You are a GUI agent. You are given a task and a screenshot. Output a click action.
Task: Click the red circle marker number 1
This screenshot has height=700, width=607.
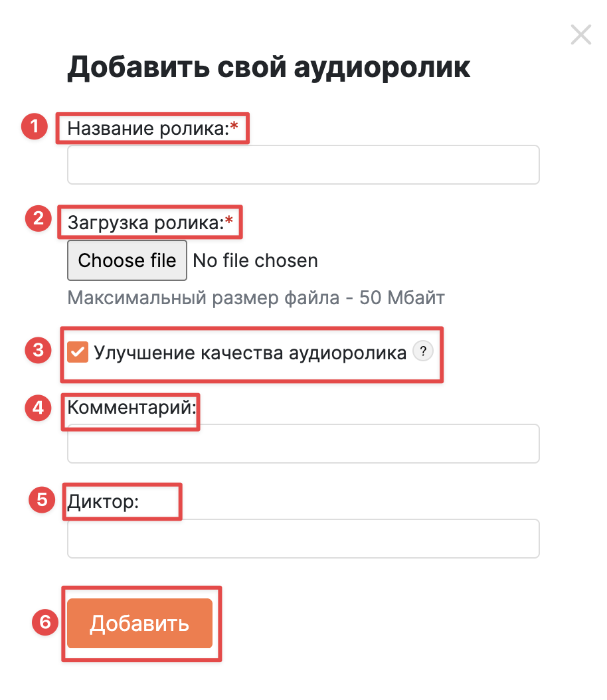pyautogui.click(x=35, y=126)
